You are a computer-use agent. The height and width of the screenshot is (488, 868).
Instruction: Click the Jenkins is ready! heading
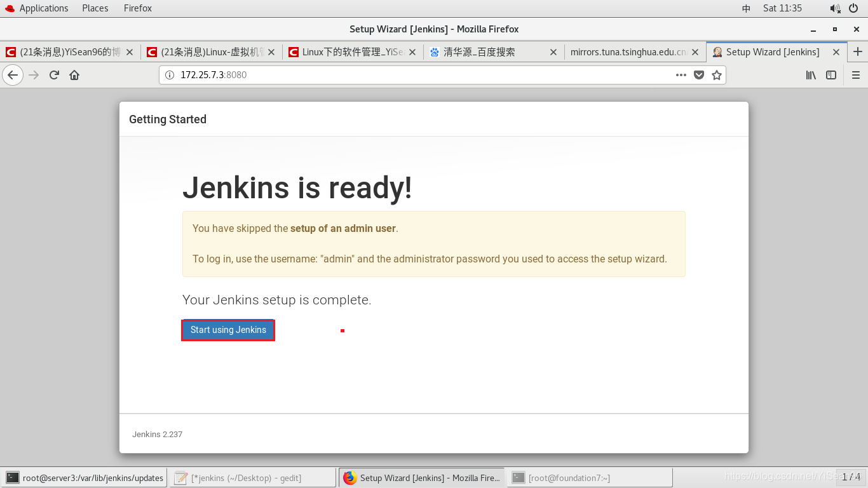click(x=297, y=188)
